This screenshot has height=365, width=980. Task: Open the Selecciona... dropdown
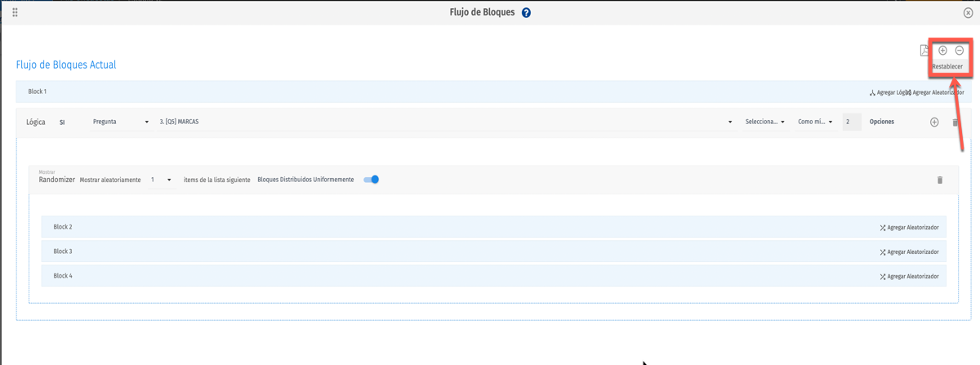click(765, 122)
